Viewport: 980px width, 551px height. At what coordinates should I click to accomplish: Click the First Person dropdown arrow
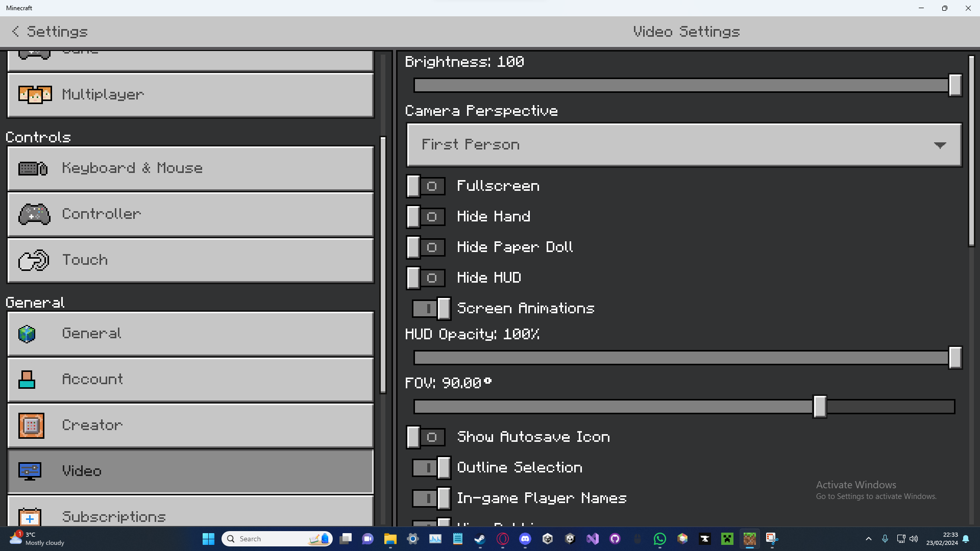(940, 145)
